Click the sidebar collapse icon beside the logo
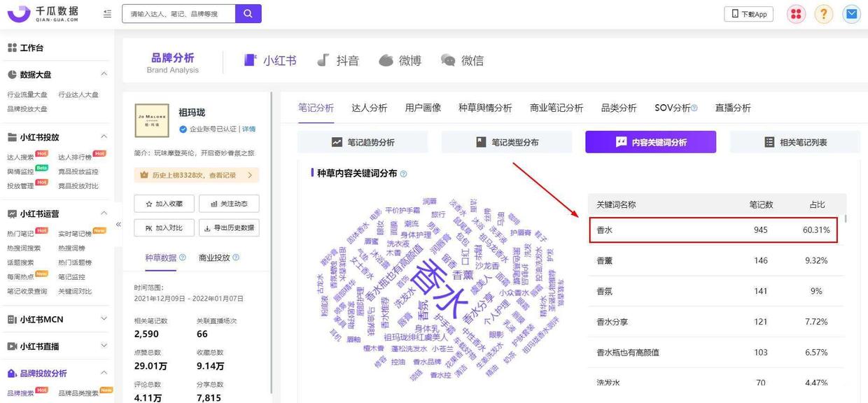 click(106, 13)
